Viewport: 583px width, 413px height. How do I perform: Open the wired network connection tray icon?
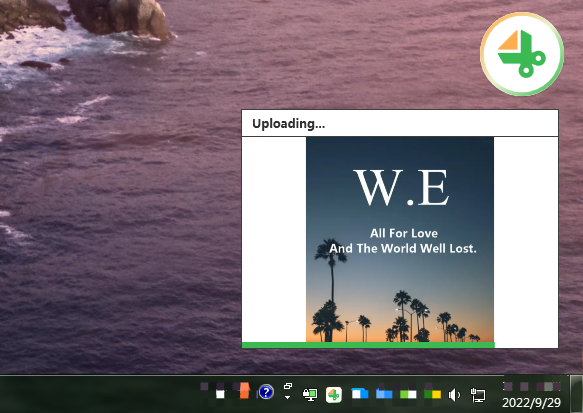478,395
